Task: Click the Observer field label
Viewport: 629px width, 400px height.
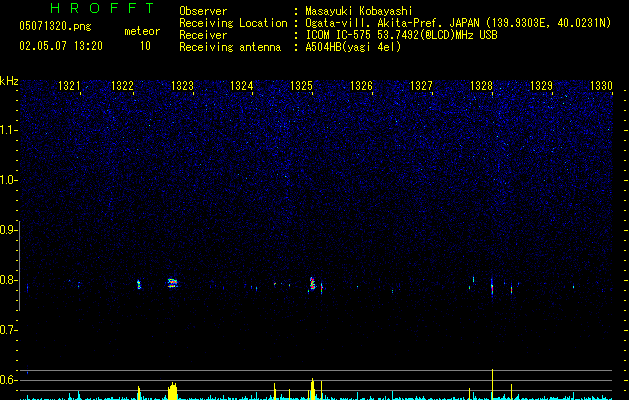Action: (203, 11)
